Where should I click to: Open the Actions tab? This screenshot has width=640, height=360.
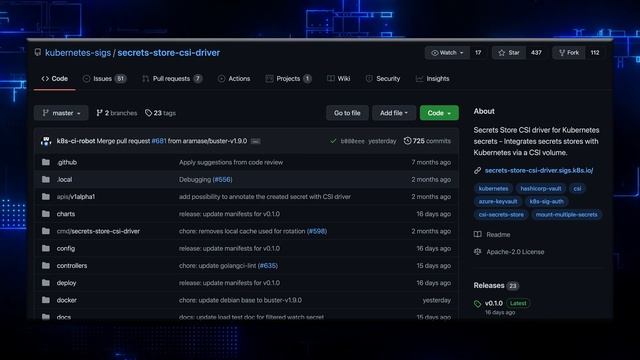tap(234, 78)
